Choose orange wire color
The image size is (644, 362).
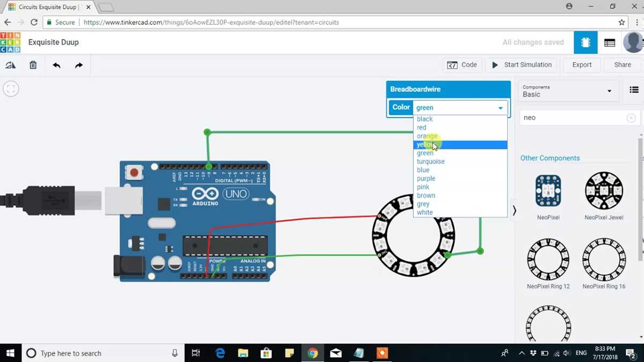tap(460, 136)
